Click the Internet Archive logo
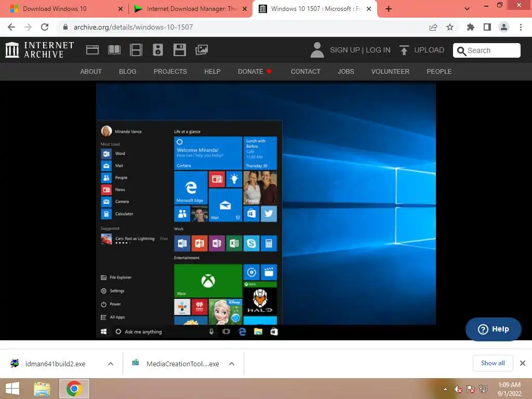The width and height of the screenshot is (532, 399). 39,50
